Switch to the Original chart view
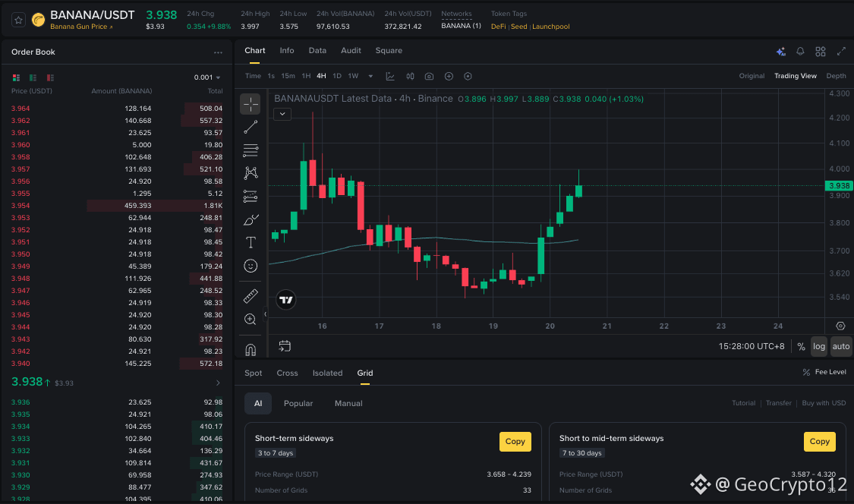 (x=752, y=76)
